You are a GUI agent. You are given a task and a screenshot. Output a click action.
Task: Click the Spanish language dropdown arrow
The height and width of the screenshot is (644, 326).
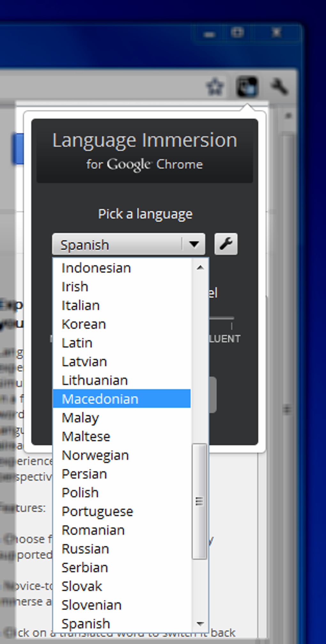194,245
